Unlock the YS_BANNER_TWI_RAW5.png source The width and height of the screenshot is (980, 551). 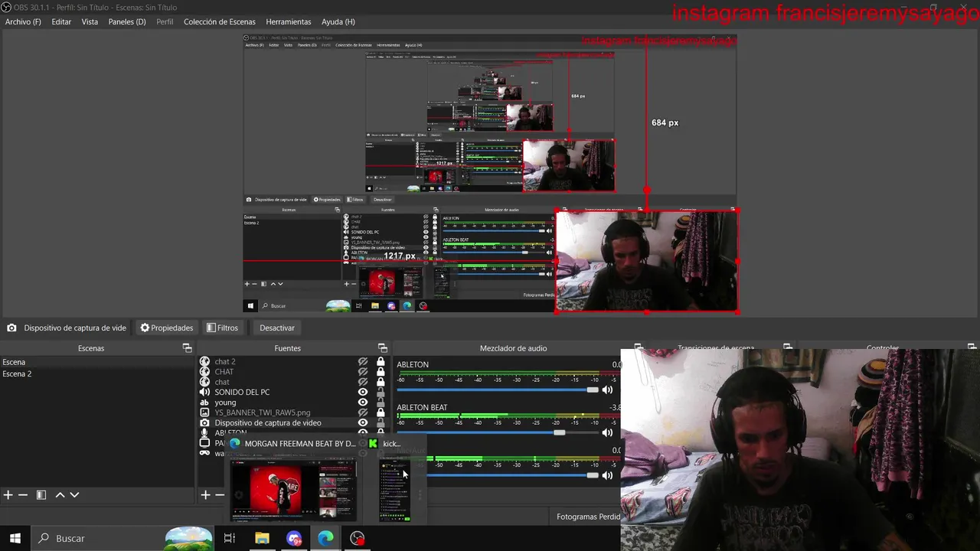381,412
